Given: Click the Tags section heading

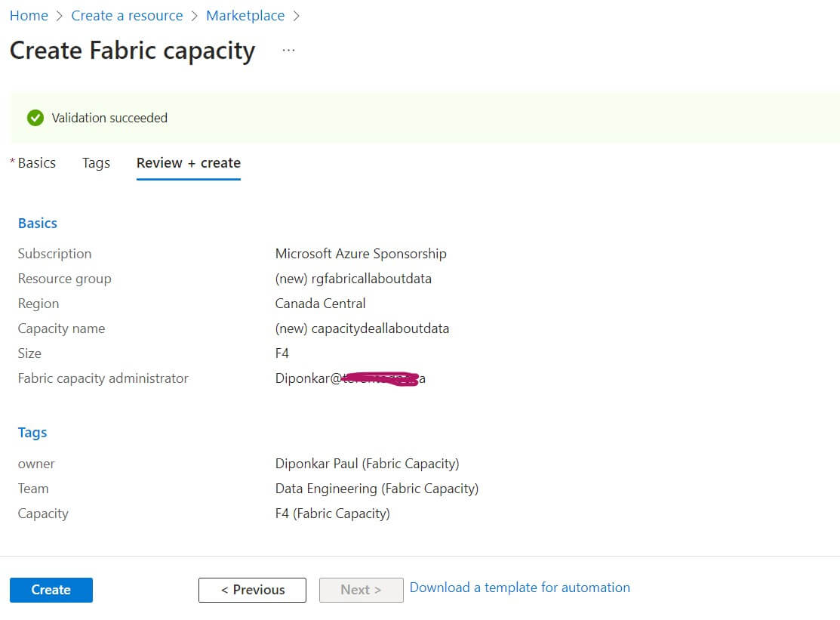Looking at the screenshot, I should (x=32, y=433).
